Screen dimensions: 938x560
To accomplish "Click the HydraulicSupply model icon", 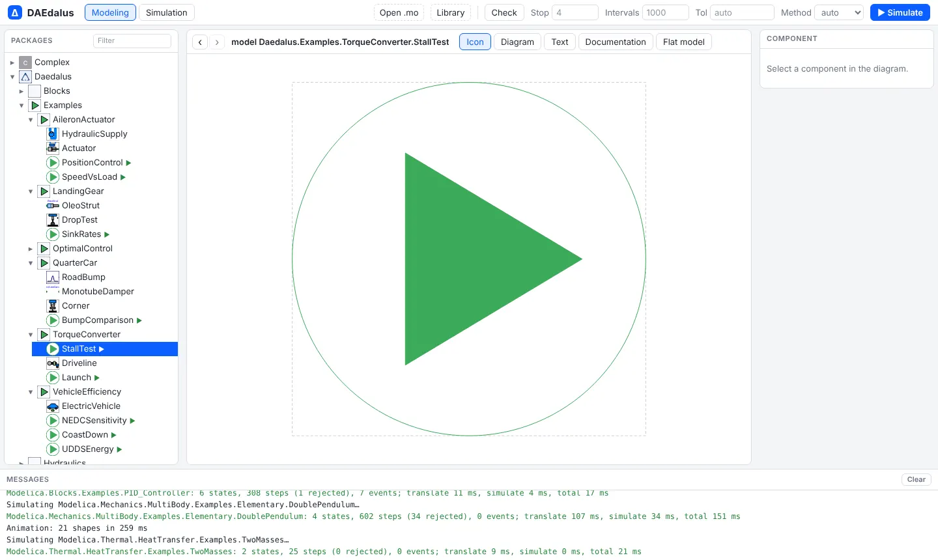I will [x=53, y=134].
